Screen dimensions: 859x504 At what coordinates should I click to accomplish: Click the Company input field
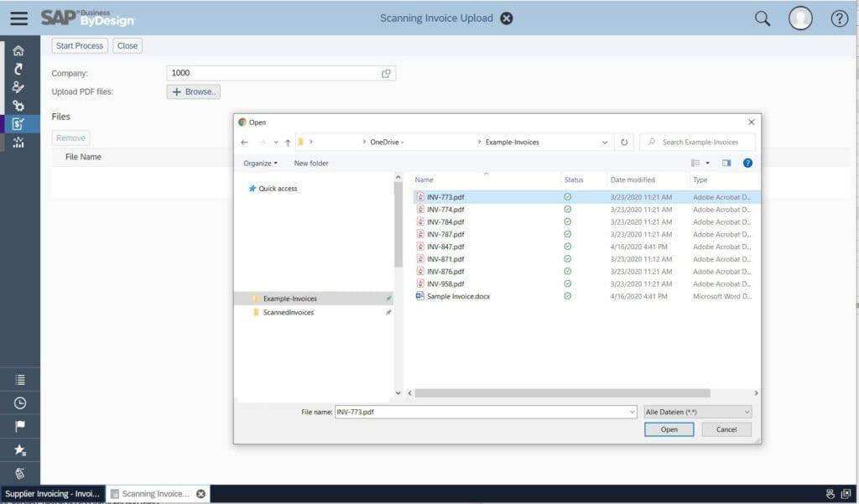[x=281, y=74]
